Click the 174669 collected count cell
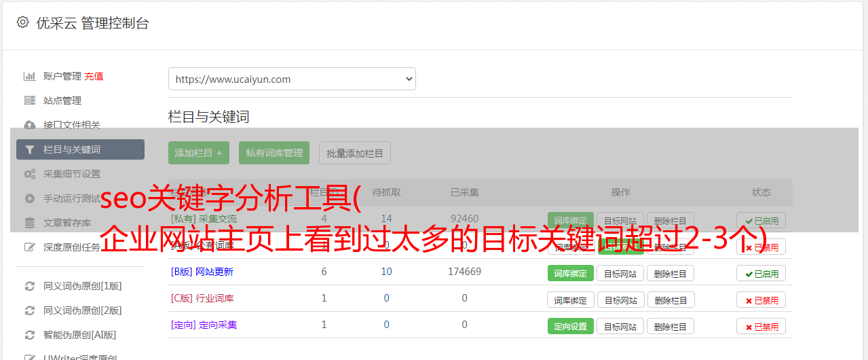This screenshot has height=360, width=868. (464, 272)
